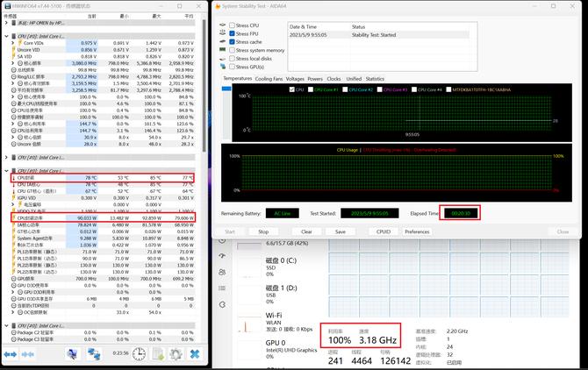This screenshot has width=588, height=370.
Task: Switch to the Cooling Fans tab
Action: click(269, 78)
